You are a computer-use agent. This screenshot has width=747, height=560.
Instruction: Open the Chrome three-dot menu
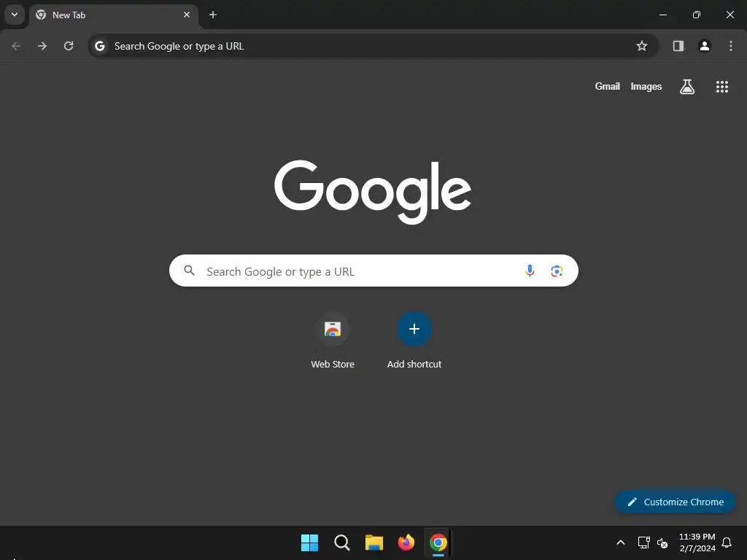coord(731,46)
